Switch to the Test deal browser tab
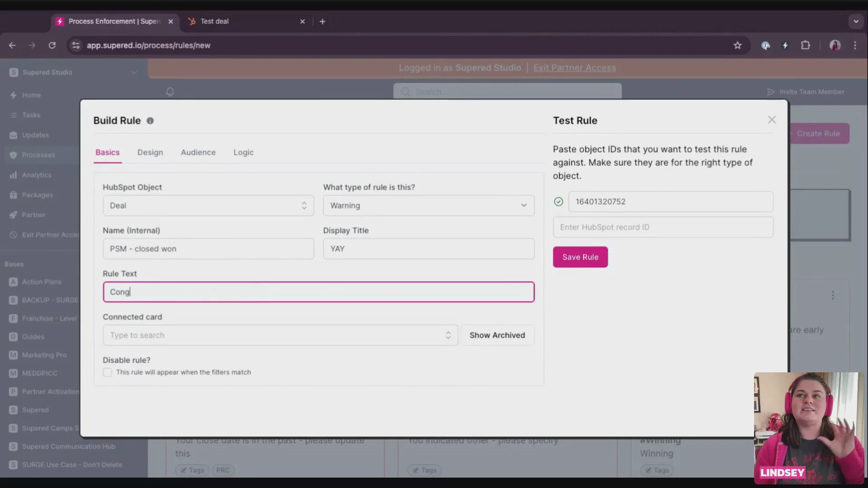Viewport: 868px width, 488px height. (x=246, y=21)
